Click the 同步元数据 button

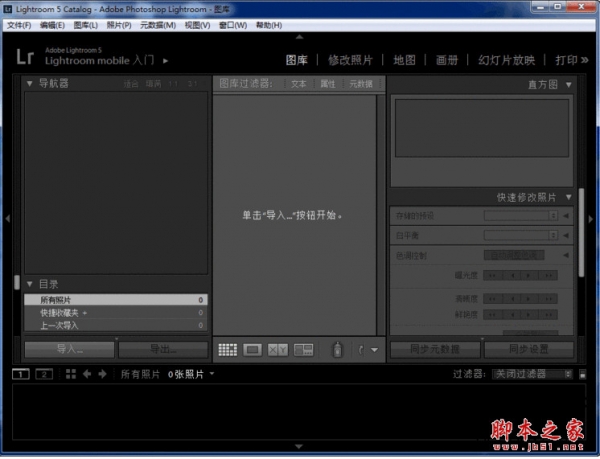[435, 349]
